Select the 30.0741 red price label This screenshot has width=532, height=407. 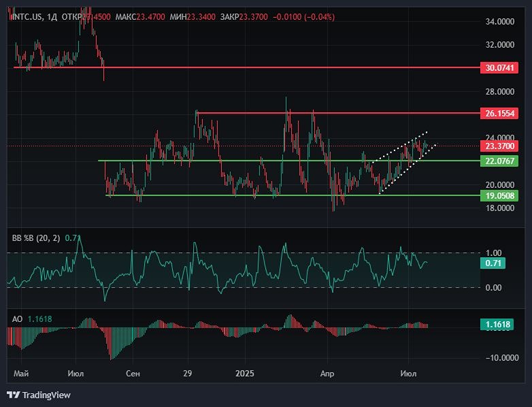click(499, 67)
